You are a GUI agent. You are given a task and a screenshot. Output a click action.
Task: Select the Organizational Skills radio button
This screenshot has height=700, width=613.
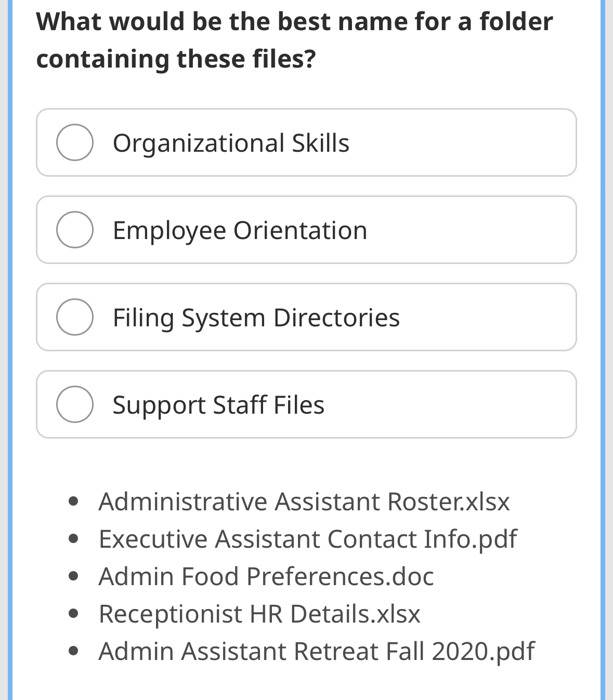[x=75, y=141]
